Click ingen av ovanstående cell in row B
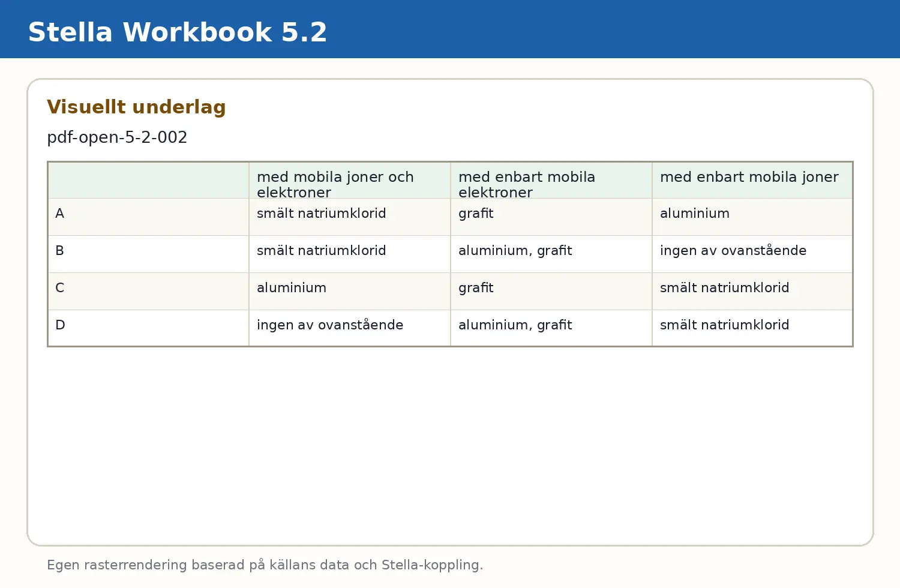The width and height of the screenshot is (900, 588). [752, 254]
